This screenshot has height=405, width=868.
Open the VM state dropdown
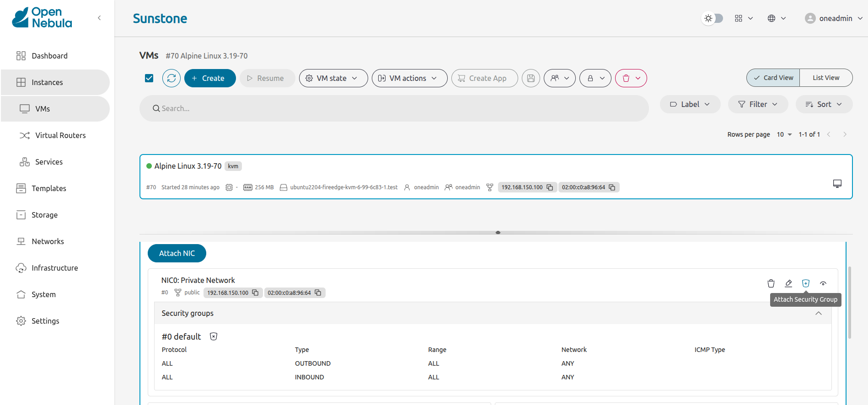333,78
